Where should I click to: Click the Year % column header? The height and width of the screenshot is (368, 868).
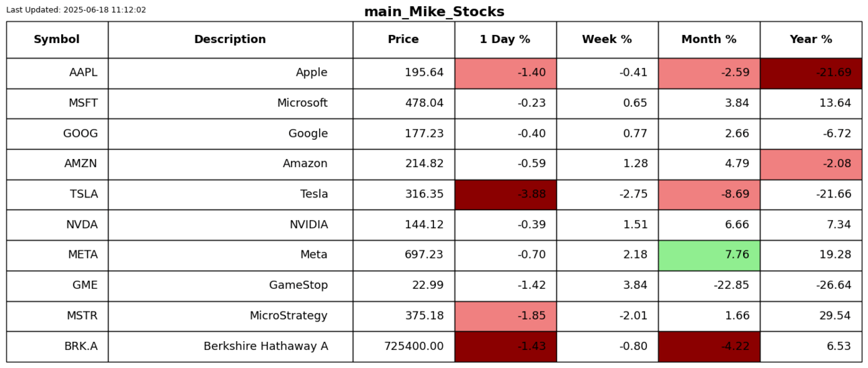pos(811,40)
